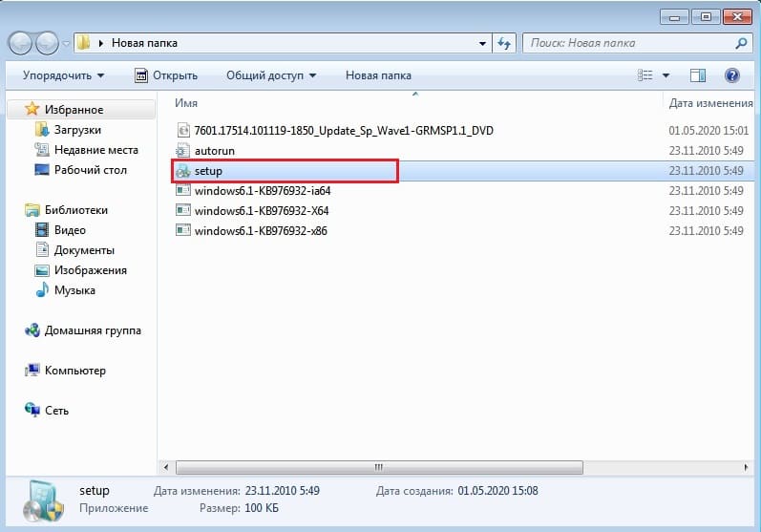Select 'windows6.1-KB976932-X64' file
Screen dimensions: 761x532
tap(262, 211)
